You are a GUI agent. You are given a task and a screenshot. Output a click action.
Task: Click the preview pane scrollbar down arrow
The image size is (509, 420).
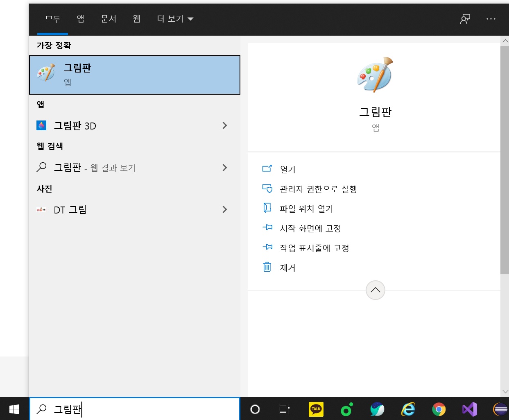(505, 392)
